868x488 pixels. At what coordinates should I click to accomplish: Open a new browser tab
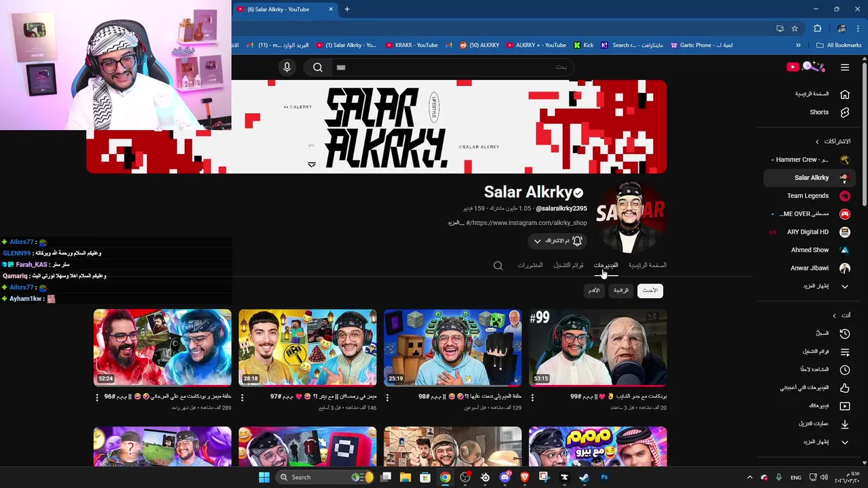click(347, 9)
